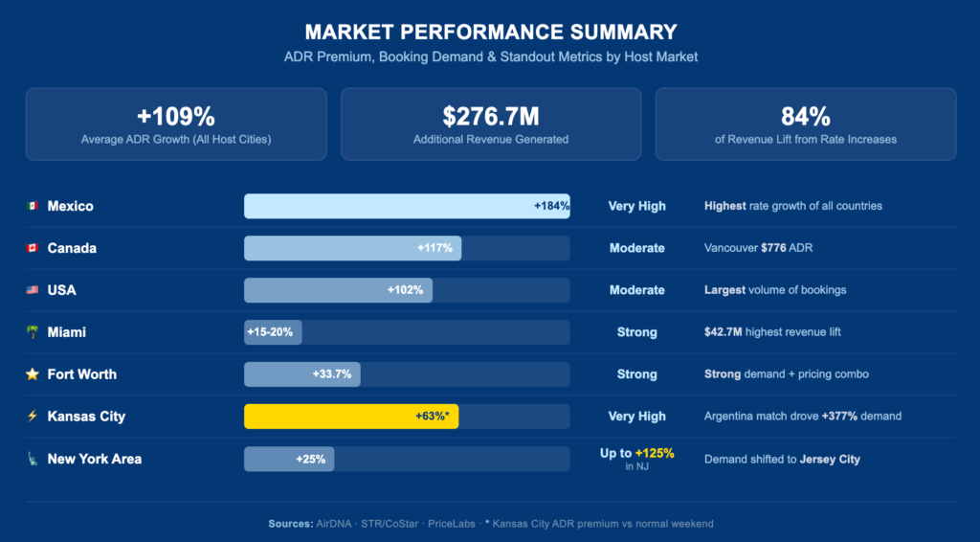980x542 pixels.
Task: Click the Fort Worth market name
Action: pyautogui.click(x=82, y=374)
